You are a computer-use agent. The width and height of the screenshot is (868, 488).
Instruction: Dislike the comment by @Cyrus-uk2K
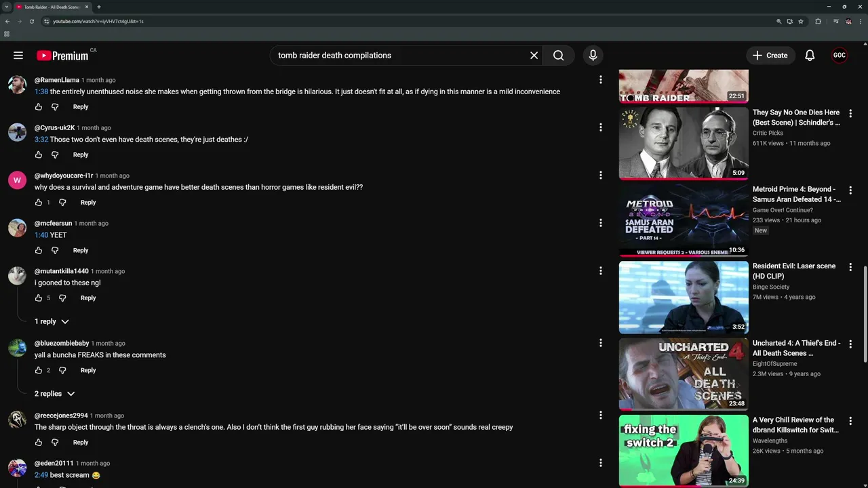(x=55, y=155)
